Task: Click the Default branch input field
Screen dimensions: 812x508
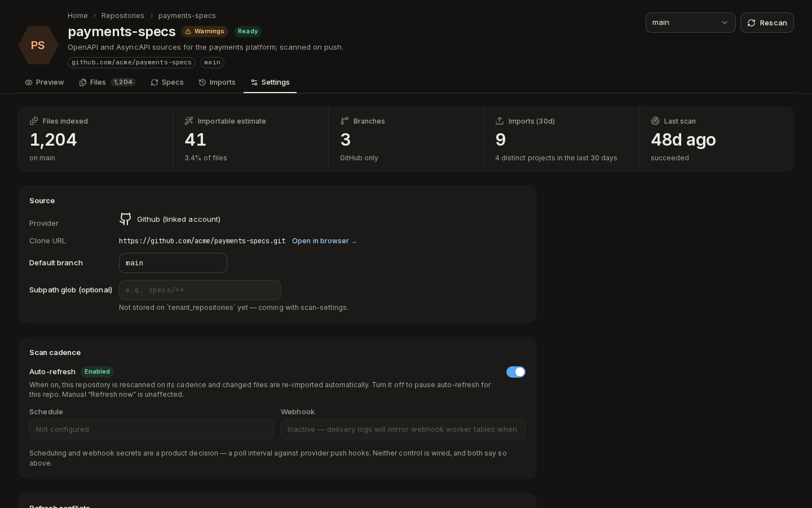Action: (x=173, y=263)
